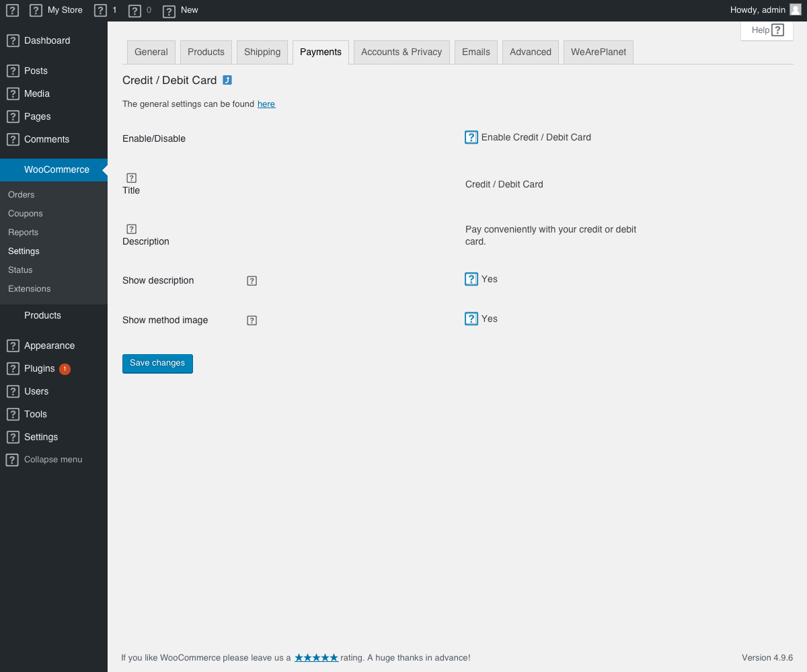Follow the here link to general settings
Viewport: 807px width, 672px height.
coord(266,103)
